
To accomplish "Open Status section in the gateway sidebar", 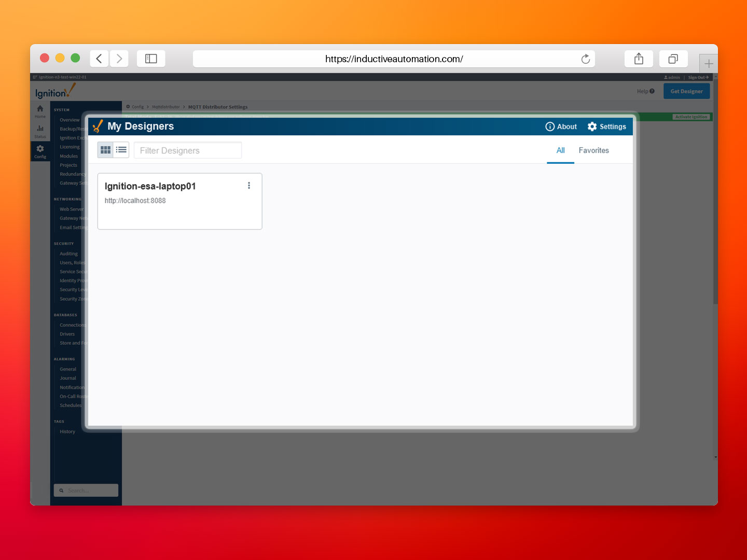I will click(x=40, y=132).
